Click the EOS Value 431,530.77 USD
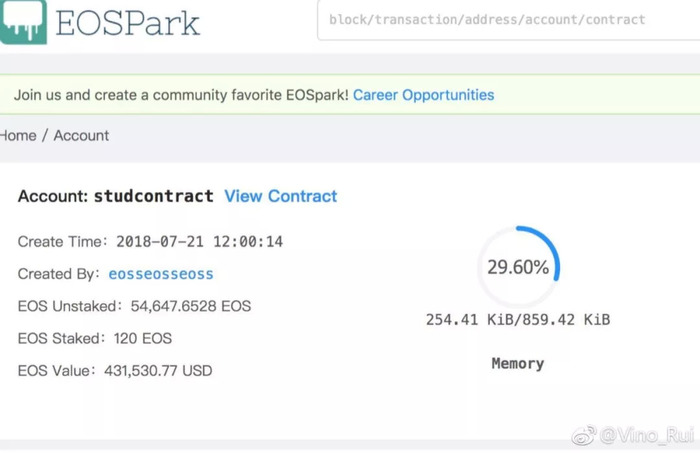The width and height of the screenshot is (700, 453). point(163,370)
